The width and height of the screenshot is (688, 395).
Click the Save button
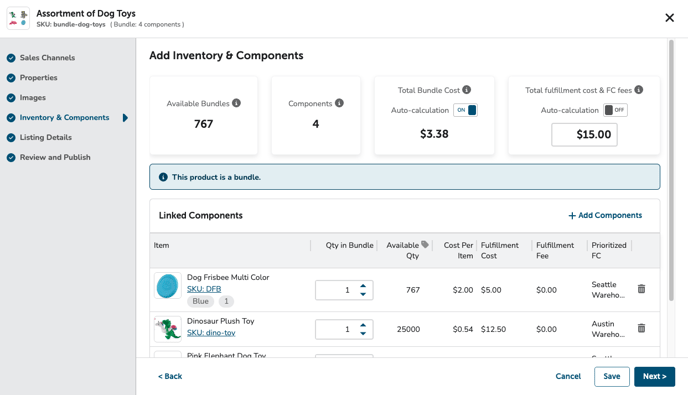[612, 377]
